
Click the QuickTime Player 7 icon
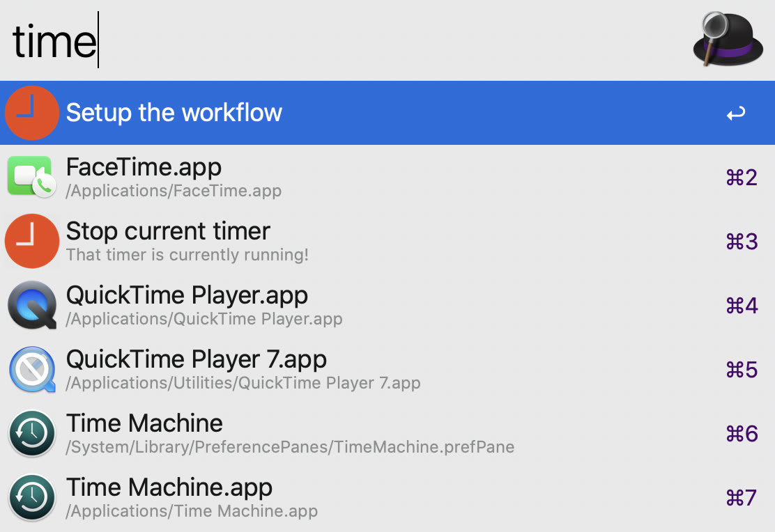click(32, 370)
